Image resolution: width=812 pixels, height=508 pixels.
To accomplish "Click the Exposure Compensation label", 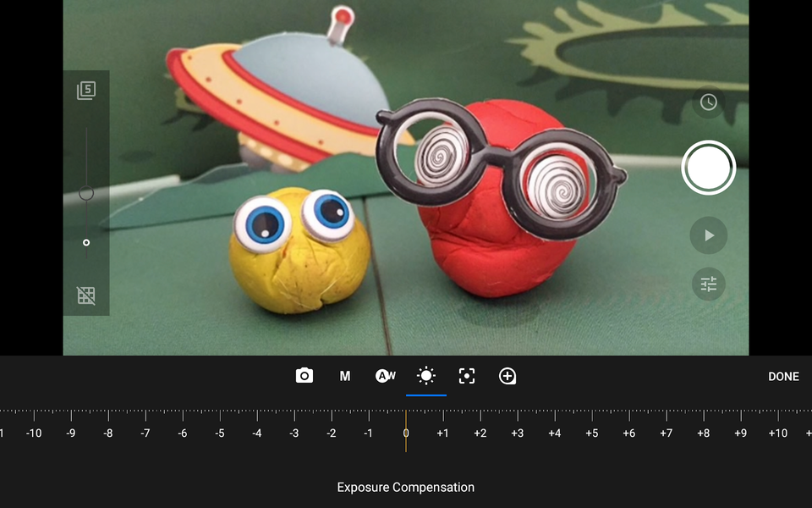I will click(406, 488).
